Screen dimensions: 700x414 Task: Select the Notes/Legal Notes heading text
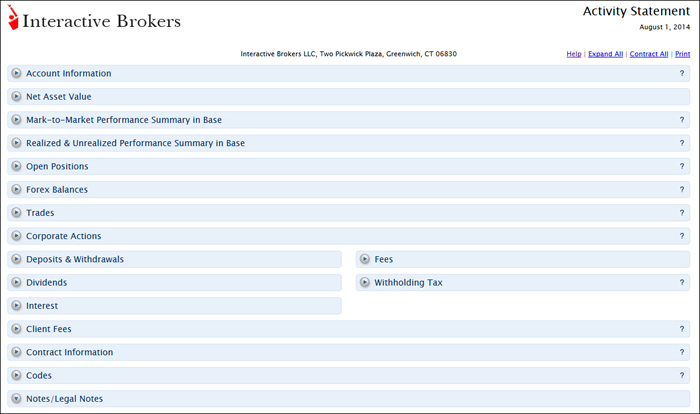[x=64, y=398]
